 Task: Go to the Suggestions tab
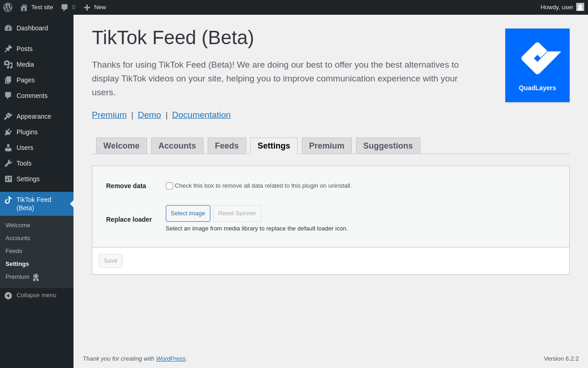click(x=388, y=146)
